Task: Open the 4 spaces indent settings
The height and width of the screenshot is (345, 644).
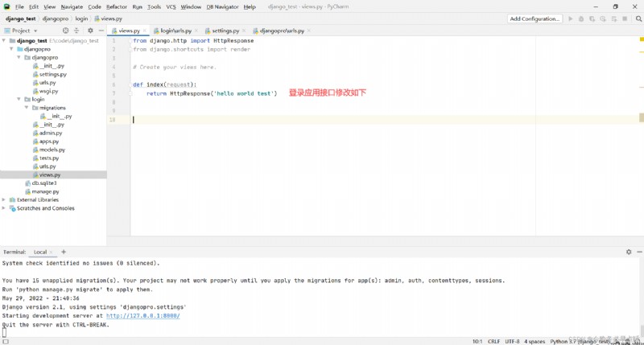Action: pos(535,341)
